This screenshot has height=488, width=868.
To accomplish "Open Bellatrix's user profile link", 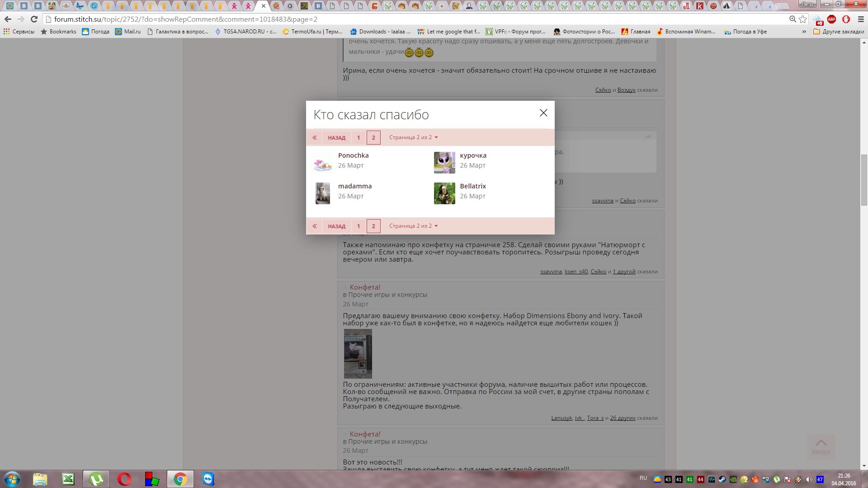I will pos(472,186).
